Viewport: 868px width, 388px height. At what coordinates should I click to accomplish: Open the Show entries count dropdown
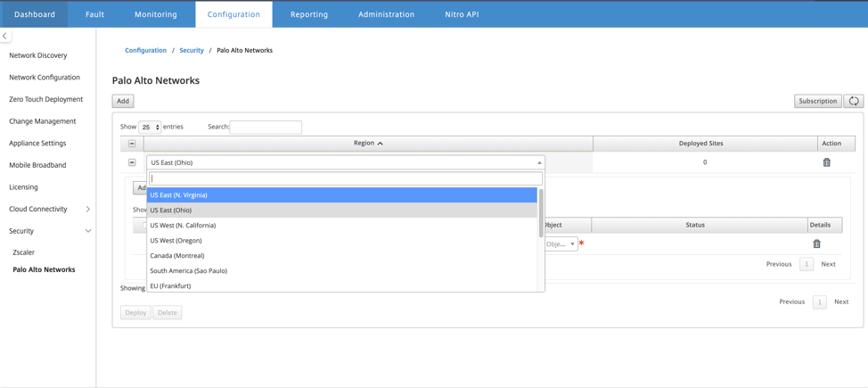click(x=150, y=127)
